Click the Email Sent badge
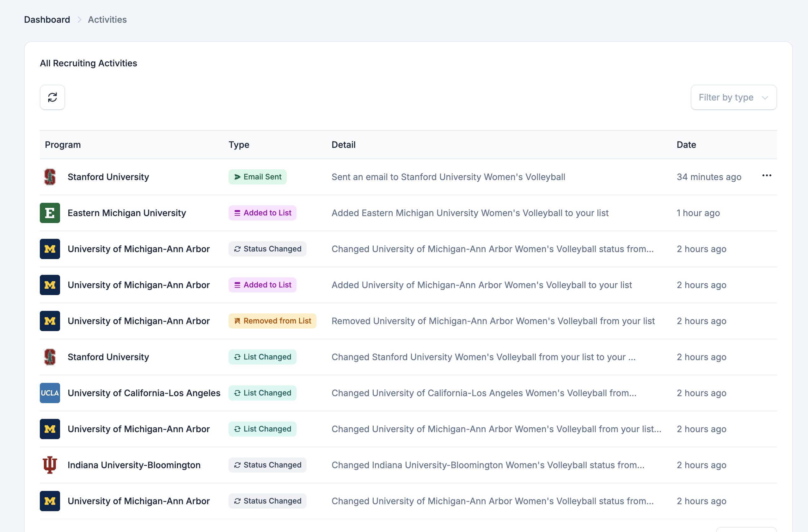Image resolution: width=808 pixels, height=532 pixels. pyautogui.click(x=257, y=177)
